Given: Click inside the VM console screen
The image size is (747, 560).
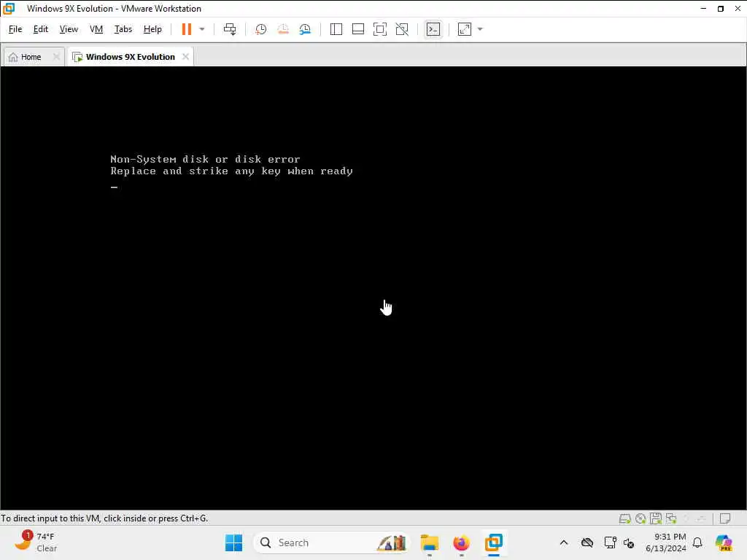Looking at the screenshot, I should [x=373, y=288].
